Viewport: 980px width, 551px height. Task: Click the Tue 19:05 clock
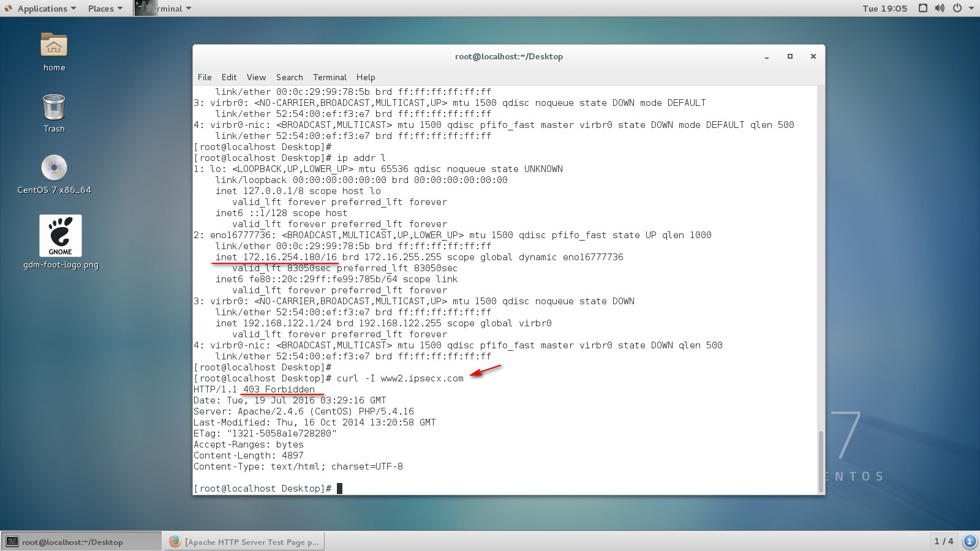click(884, 9)
